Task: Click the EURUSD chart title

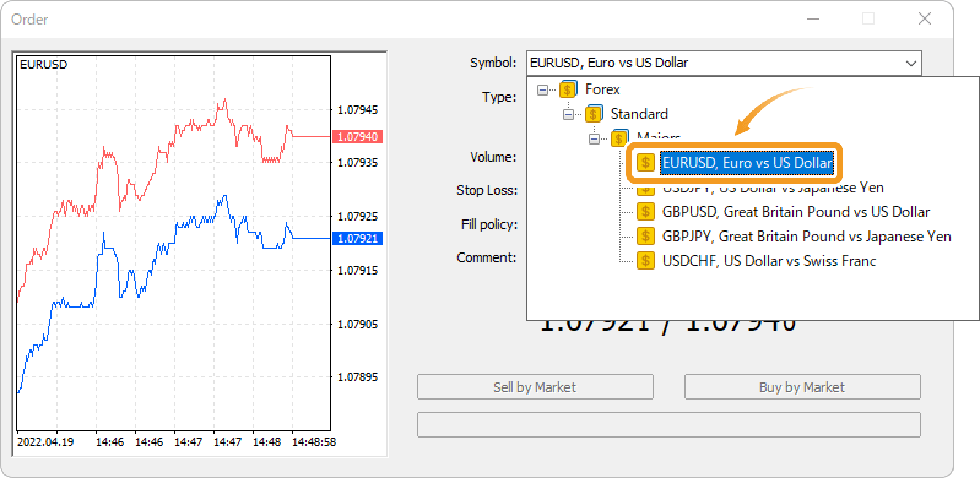Action: [x=44, y=64]
